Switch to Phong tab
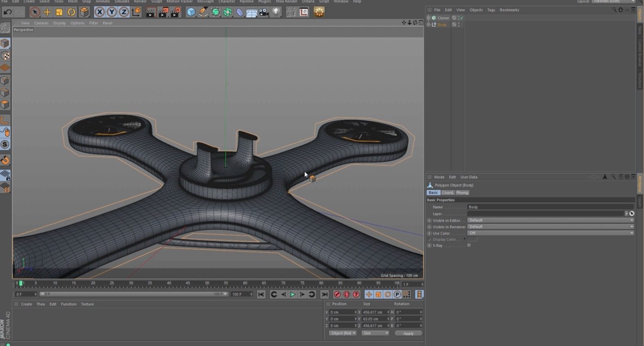This screenshot has height=346, width=644. (x=462, y=192)
